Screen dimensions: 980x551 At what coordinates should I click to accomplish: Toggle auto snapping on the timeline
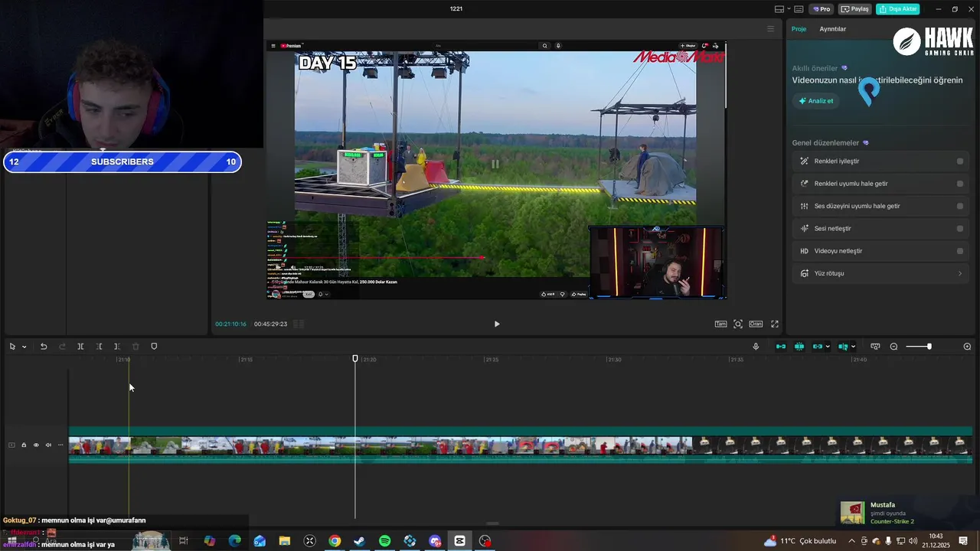click(x=799, y=347)
